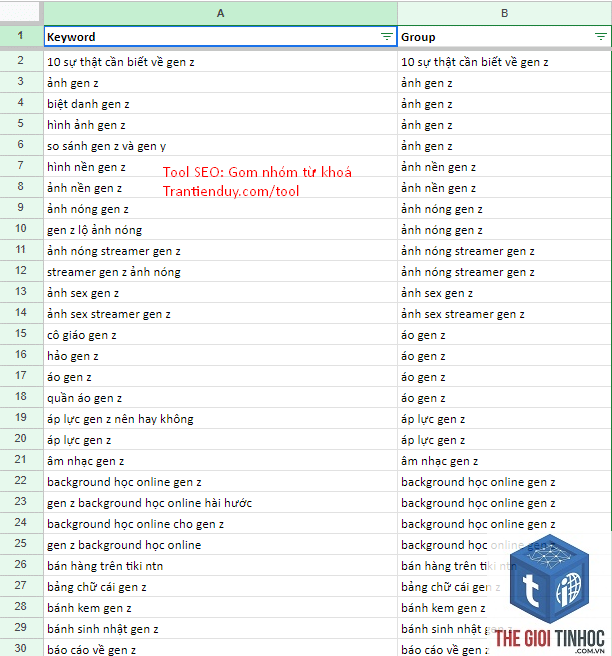The height and width of the screenshot is (656, 612).
Task: Click cell 'hình nền gen z'
Action: click(x=220, y=167)
